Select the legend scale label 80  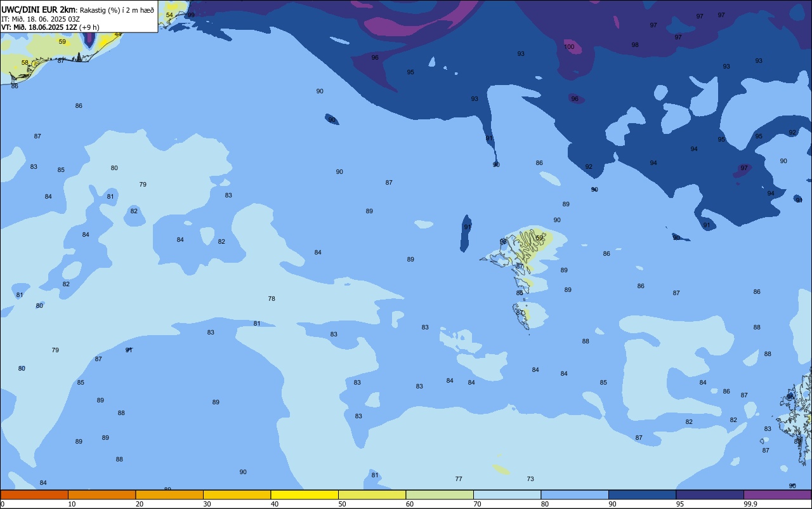[544, 504]
